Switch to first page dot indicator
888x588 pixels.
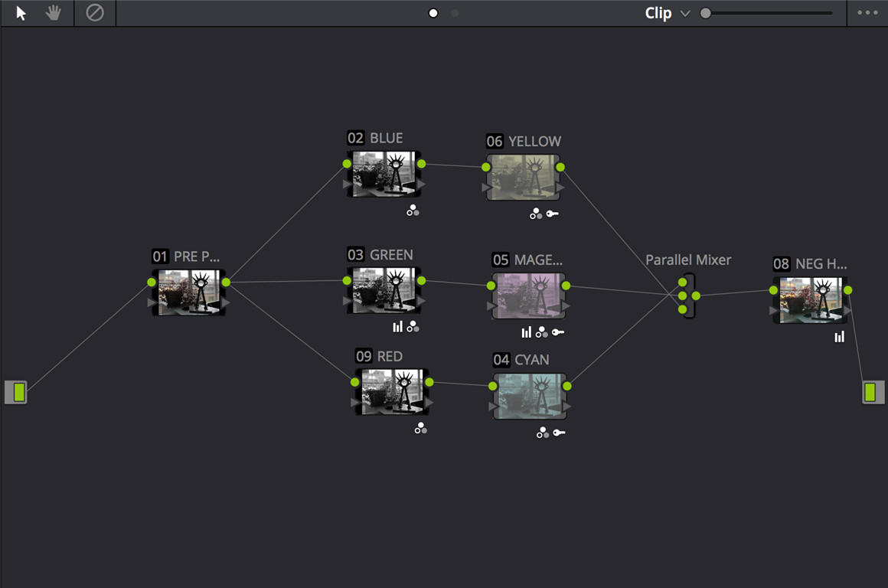tap(433, 13)
